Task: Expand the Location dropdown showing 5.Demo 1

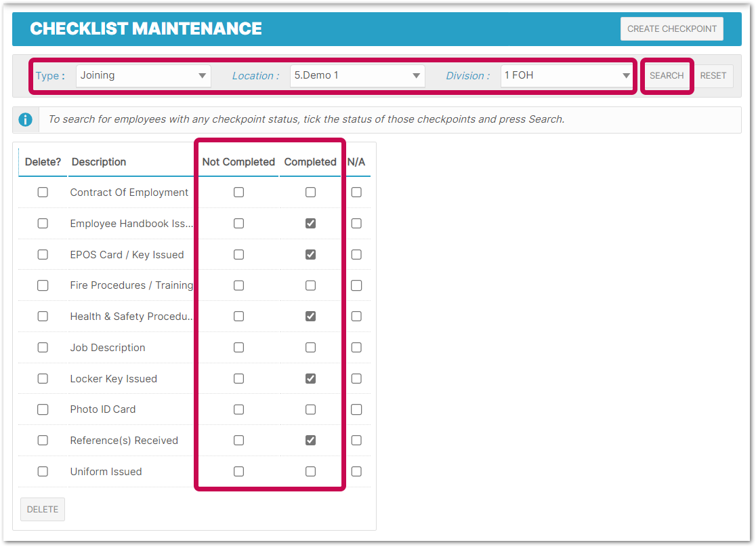Action: click(x=357, y=76)
